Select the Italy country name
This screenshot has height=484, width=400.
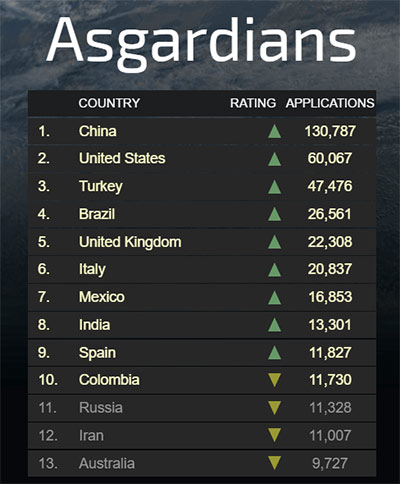[92, 269]
